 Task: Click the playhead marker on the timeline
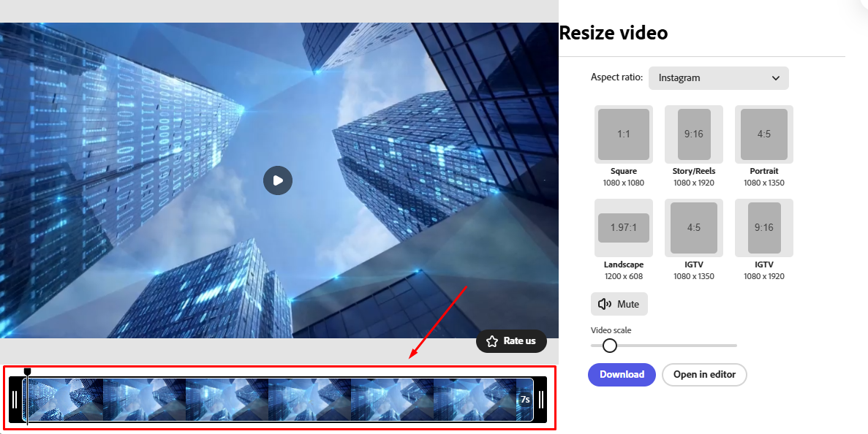[27, 371]
